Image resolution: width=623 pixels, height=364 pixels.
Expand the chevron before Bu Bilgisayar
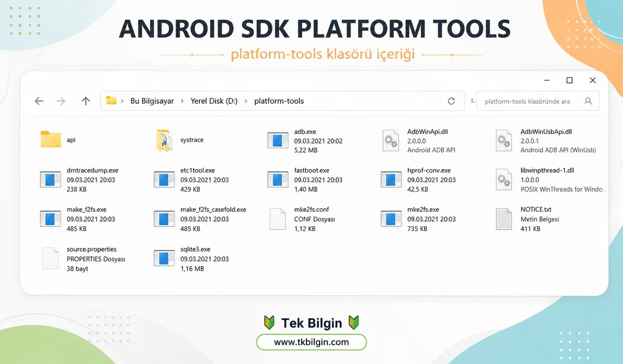point(123,101)
